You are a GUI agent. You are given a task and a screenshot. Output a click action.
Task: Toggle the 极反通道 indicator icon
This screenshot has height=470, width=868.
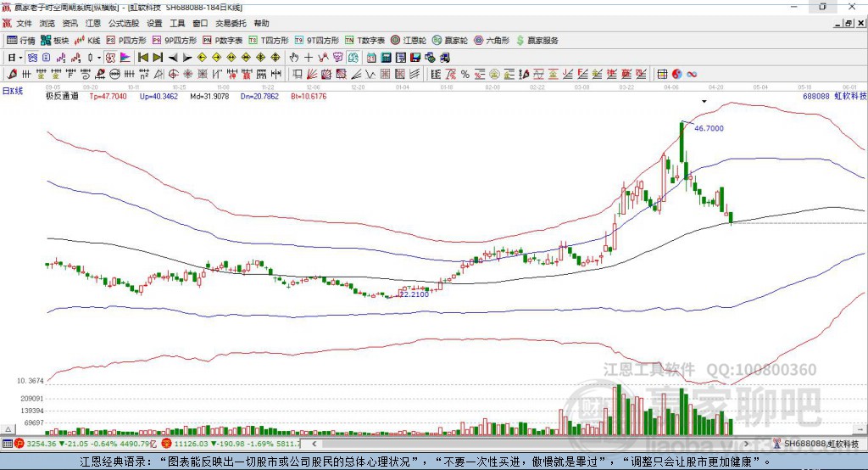(x=110, y=58)
